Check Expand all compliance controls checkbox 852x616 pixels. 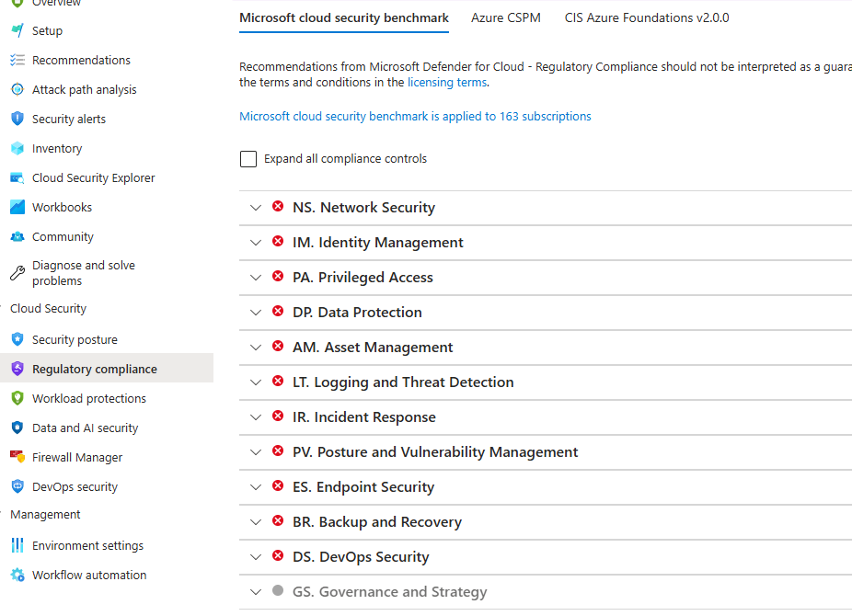click(248, 159)
